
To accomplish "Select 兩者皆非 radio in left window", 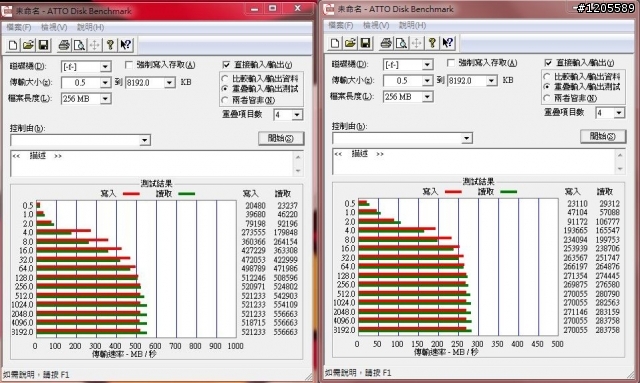I will (x=224, y=100).
